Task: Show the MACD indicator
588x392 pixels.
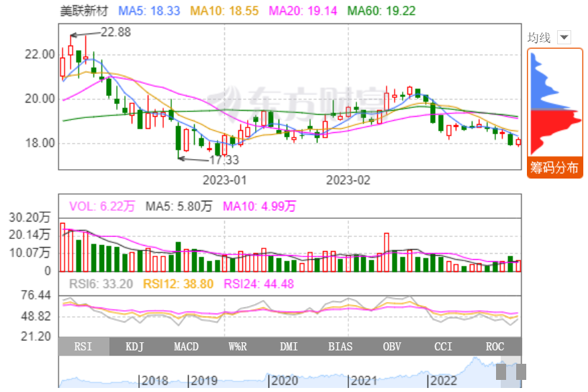Action: (x=186, y=346)
